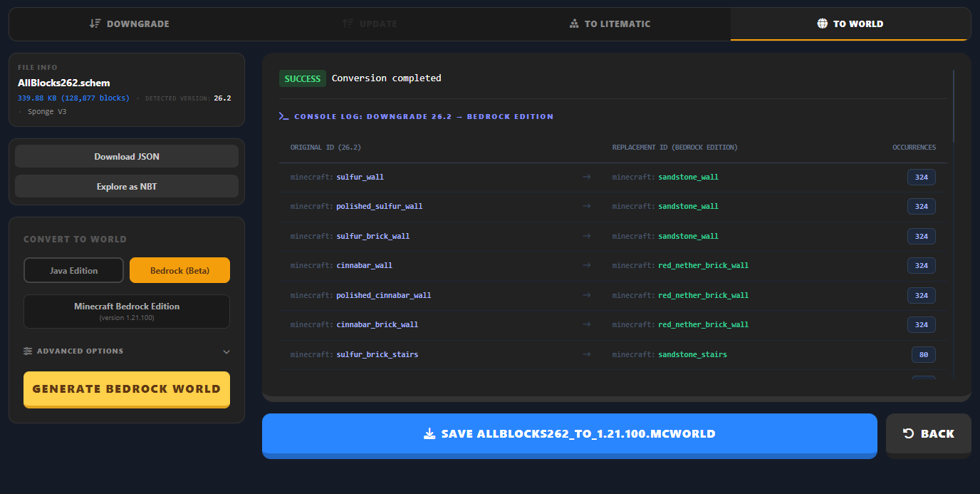This screenshot has width=980, height=494.
Task: Click the Conversion completed message
Action: 387,78
